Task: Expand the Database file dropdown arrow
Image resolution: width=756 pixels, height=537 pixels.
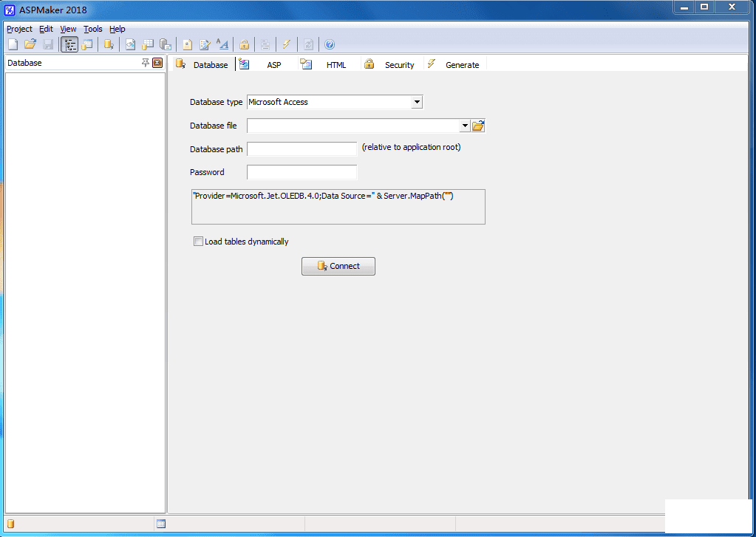Action: 465,126
